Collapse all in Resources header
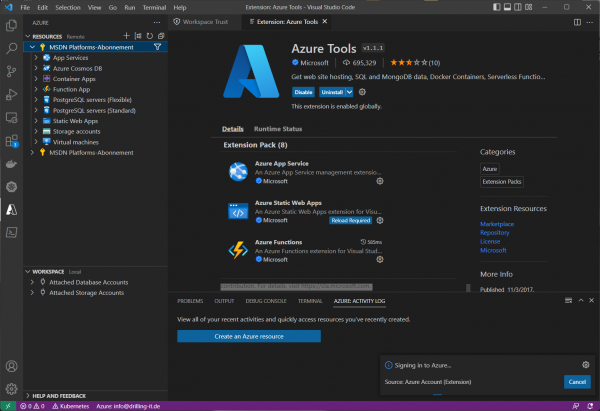The height and width of the screenshot is (411, 600). click(161, 36)
